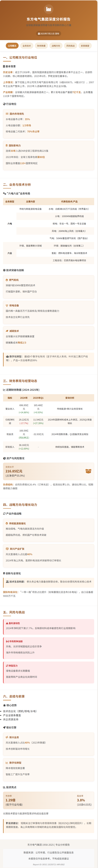Viewport: 98px width, 868px height.
Task: Click the icon beside 新兴产业扩张
Action: click(7, 549)
